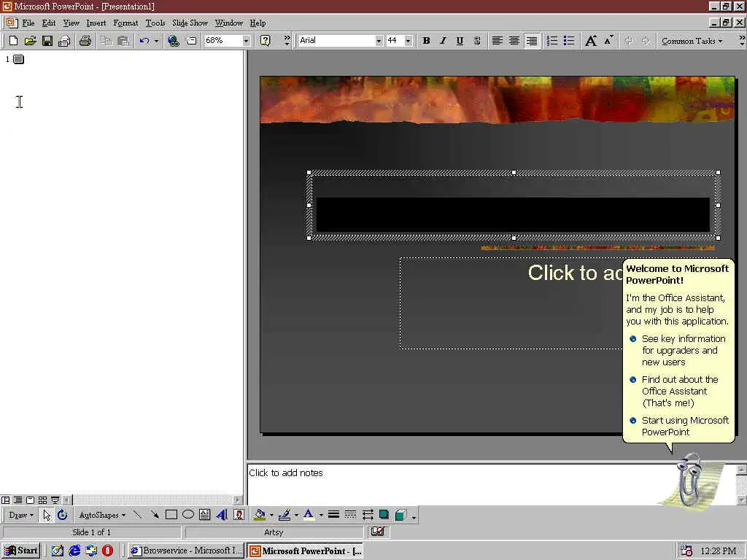Viewport: 747px width, 560px height.
Task: Click the Arrow Style icon
Action: (368, 515)
